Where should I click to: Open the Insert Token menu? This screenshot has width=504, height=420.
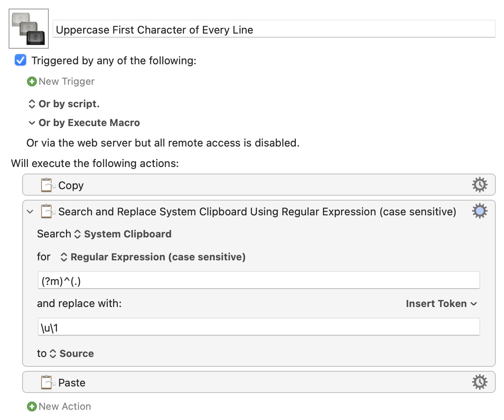(441, 304)
